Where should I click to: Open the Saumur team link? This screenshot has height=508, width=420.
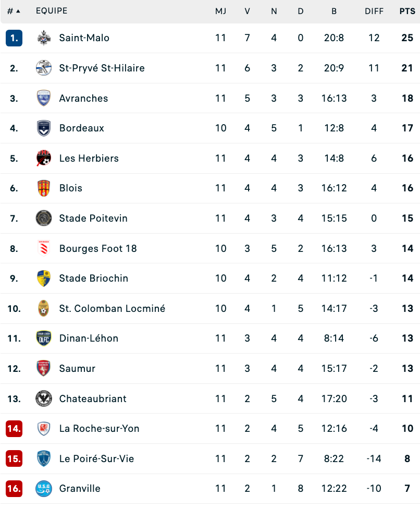click(77, 369)
